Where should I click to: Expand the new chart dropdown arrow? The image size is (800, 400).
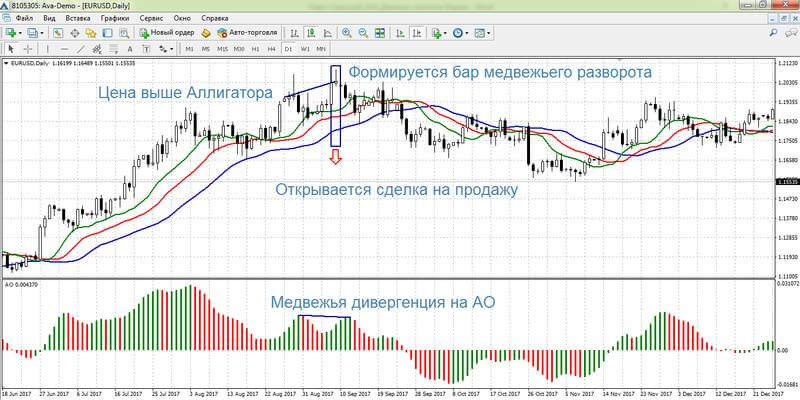coord(21,33)
